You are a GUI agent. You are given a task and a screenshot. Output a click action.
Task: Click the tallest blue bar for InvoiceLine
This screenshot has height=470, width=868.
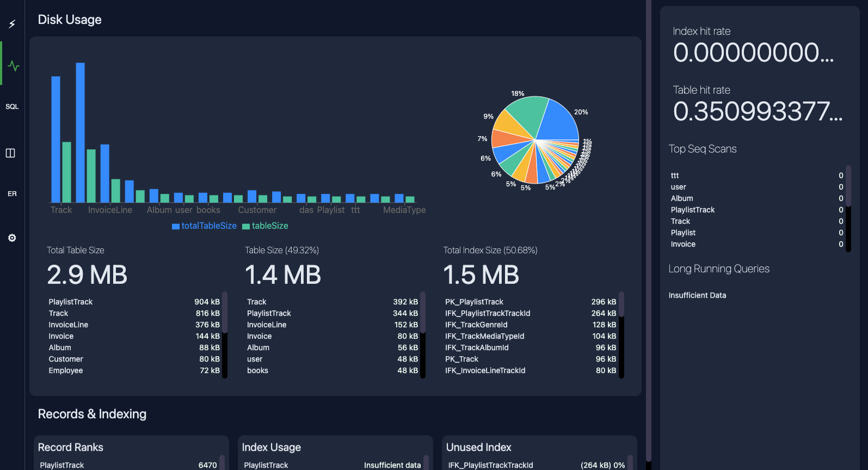[x=80, y=132]
